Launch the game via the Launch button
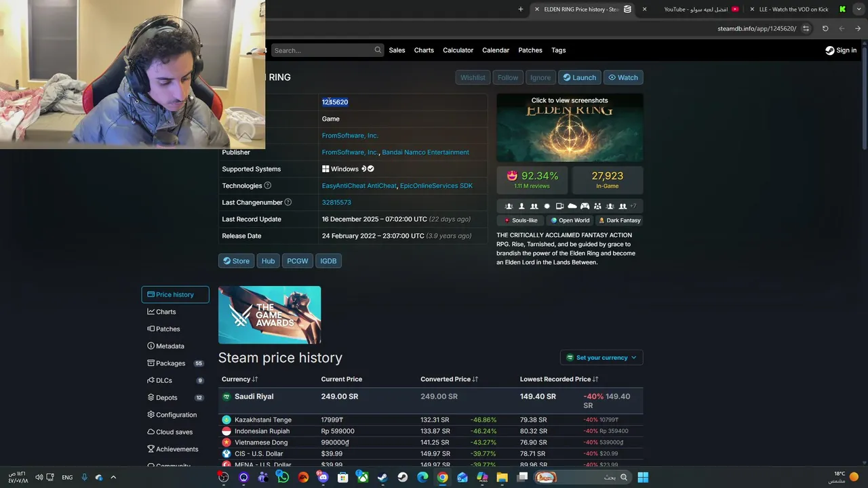 pyautogui.click(x=580, y=77)
